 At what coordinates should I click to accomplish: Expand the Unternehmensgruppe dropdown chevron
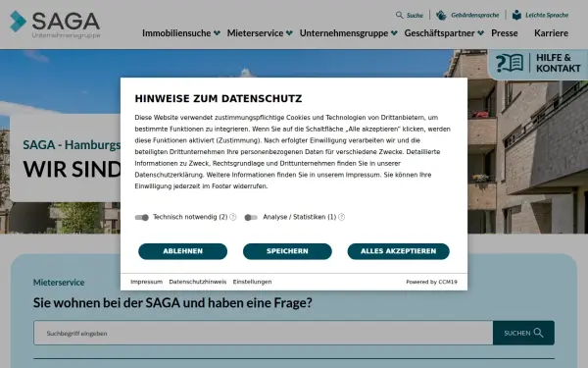point(394,33)
